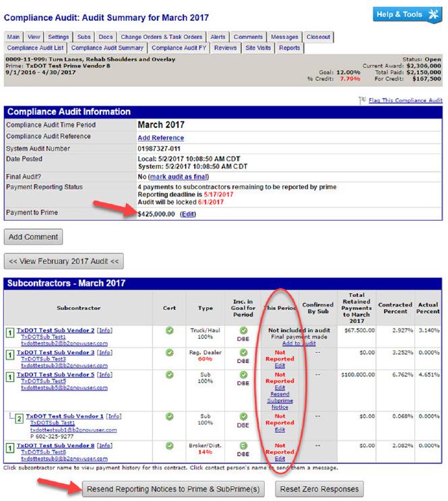The width and height of the screenshot is (448, 501).
Task: Click the green Cert checkmark for Sub Vendor 5
Action: point(170,374)
